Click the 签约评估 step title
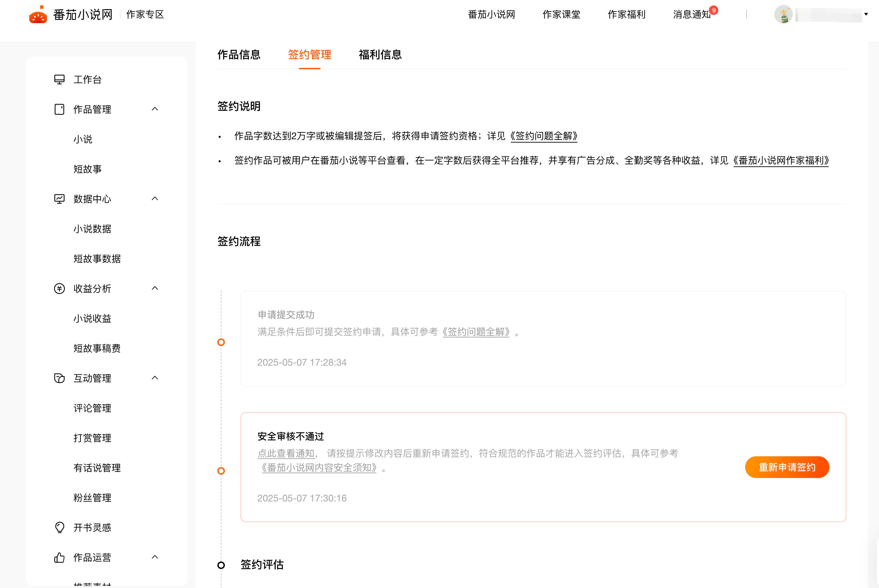Screen dimensions: 879x588 tap(262, 565)
